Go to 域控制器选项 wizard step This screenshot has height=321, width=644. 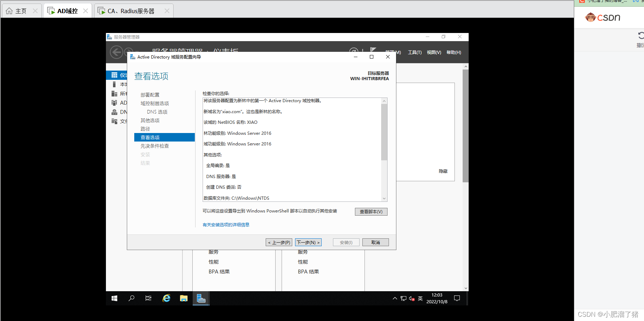point(155,103)
